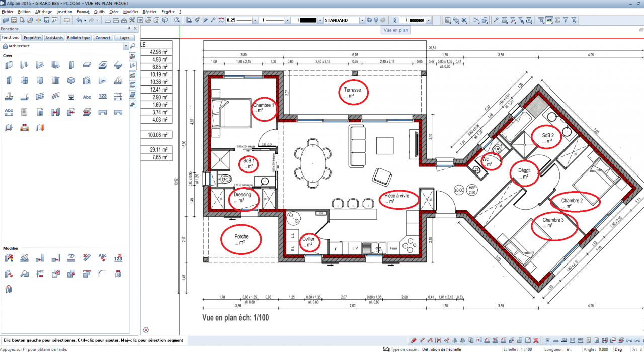Select the Porche room label on the plan

pos(242,239)
